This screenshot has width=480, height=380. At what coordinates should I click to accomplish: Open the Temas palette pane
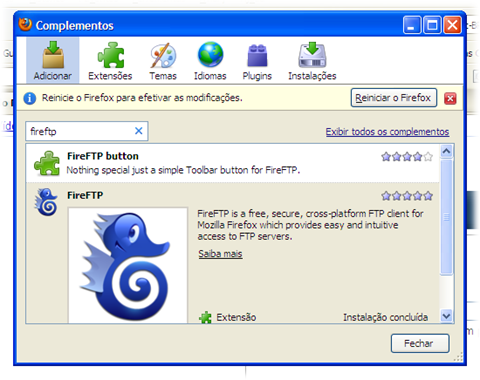[163, 60]
